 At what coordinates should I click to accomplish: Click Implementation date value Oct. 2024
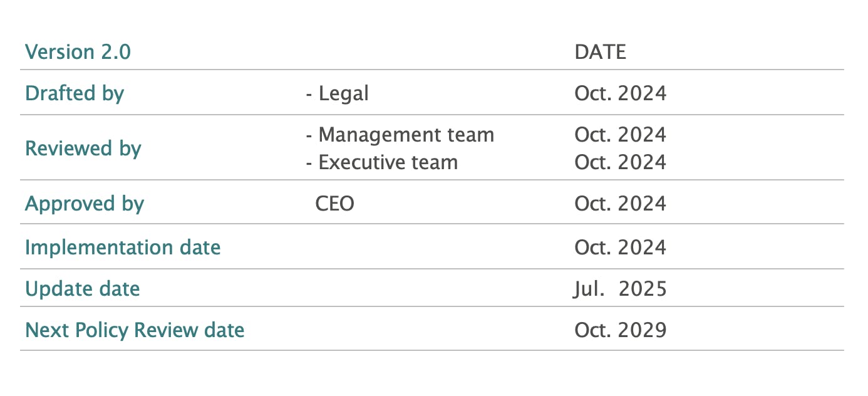pos(621,247)
